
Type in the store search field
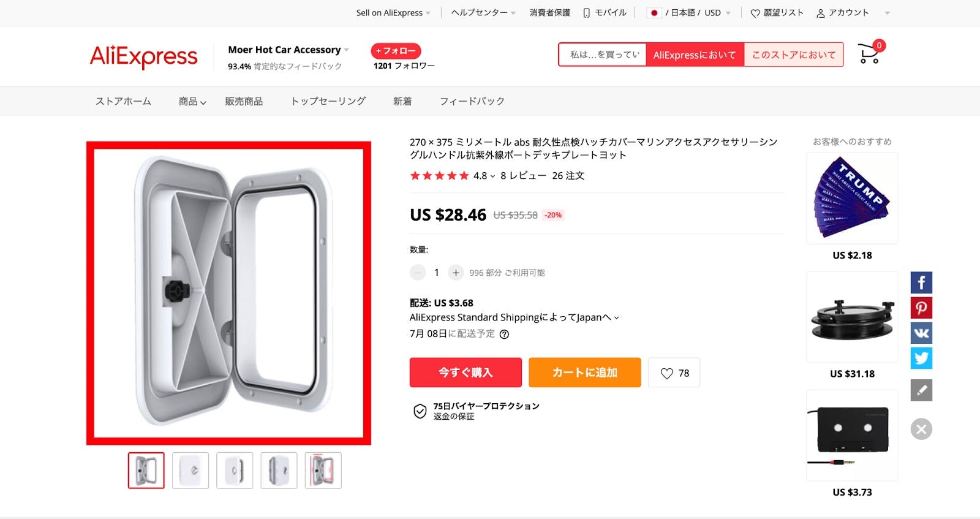tap(603, 55)
